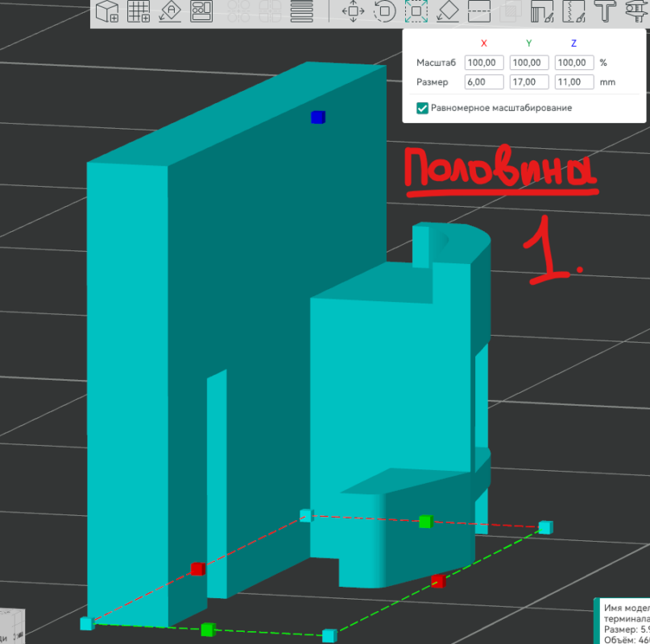
Task: Select the Lay on face tool
Action: pos(447,11)
